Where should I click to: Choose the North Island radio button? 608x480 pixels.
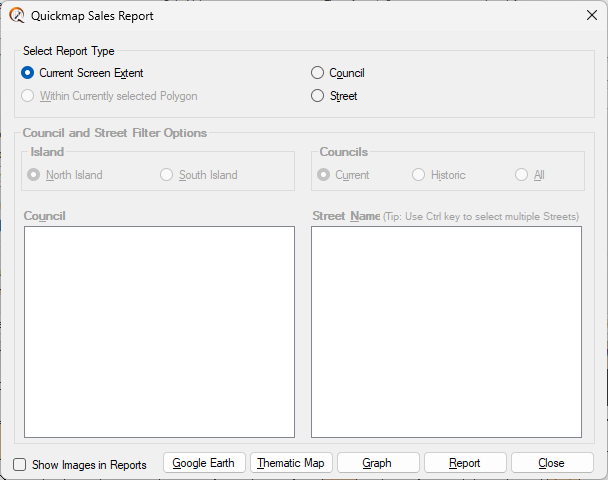35,175
